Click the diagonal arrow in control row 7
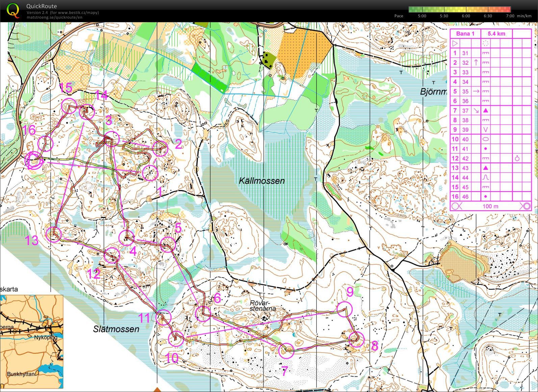This screenshot has height=392, width=538. 476,110
